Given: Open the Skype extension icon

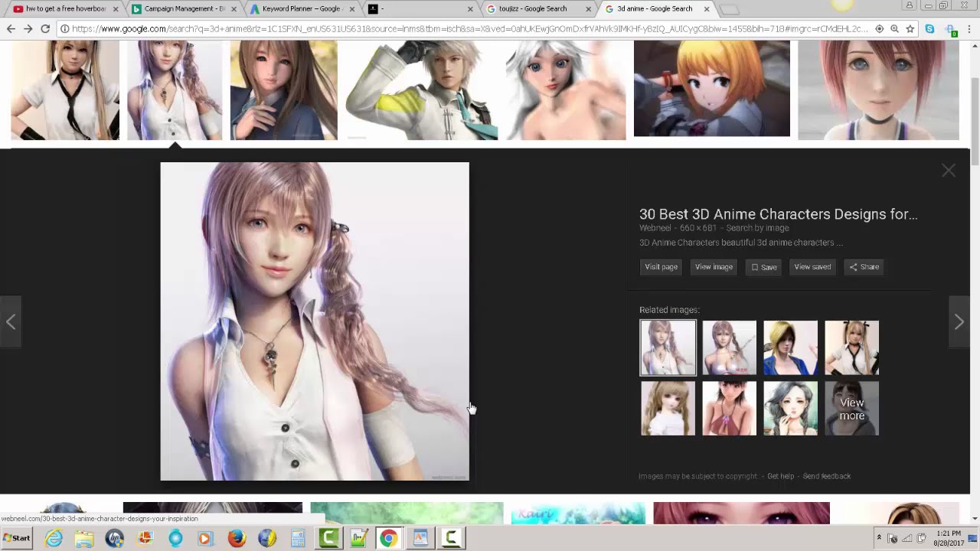Looking at the screenshot, I should tap(929, 29).
